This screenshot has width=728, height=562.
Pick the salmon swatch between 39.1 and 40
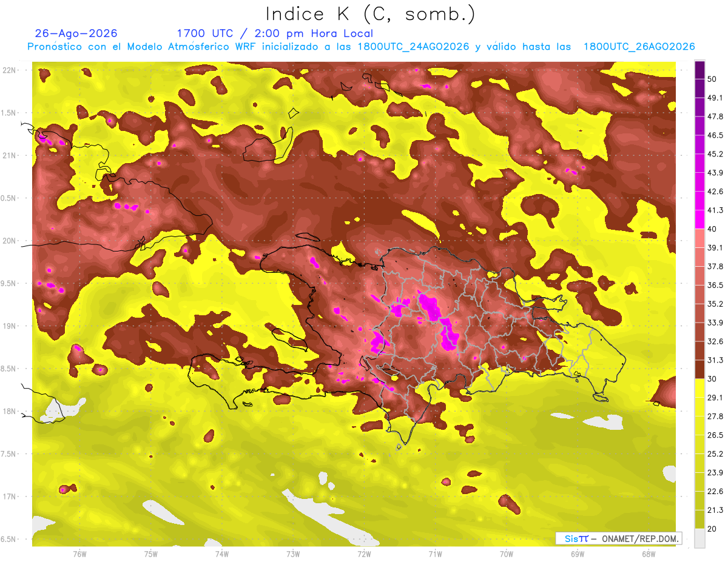click(699, 238)
